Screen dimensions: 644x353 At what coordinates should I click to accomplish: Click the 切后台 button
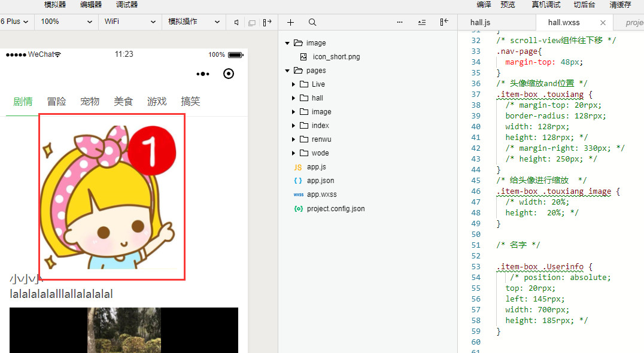pos(584,5)
